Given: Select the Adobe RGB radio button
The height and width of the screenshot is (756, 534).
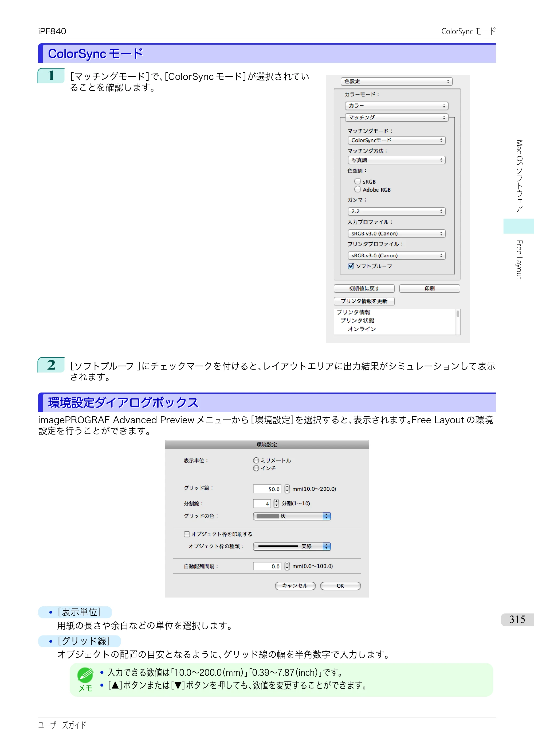Looking at the screenshot, I should (x=358, y=189).
